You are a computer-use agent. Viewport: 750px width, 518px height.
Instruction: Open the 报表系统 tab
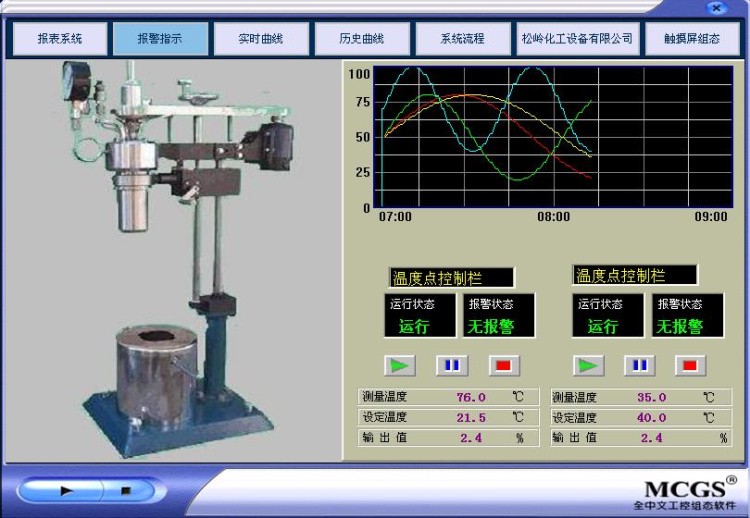click(x=59, y=39)
